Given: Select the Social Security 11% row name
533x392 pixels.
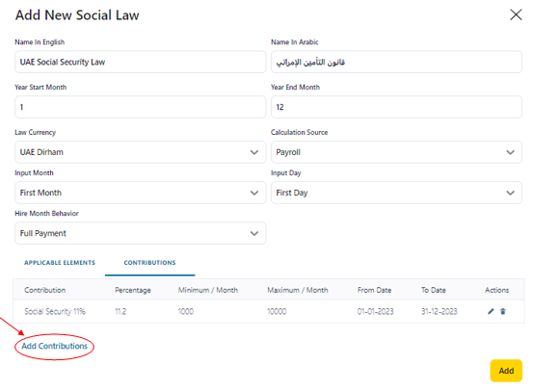Looking at the screenshot, I should 55,311.
